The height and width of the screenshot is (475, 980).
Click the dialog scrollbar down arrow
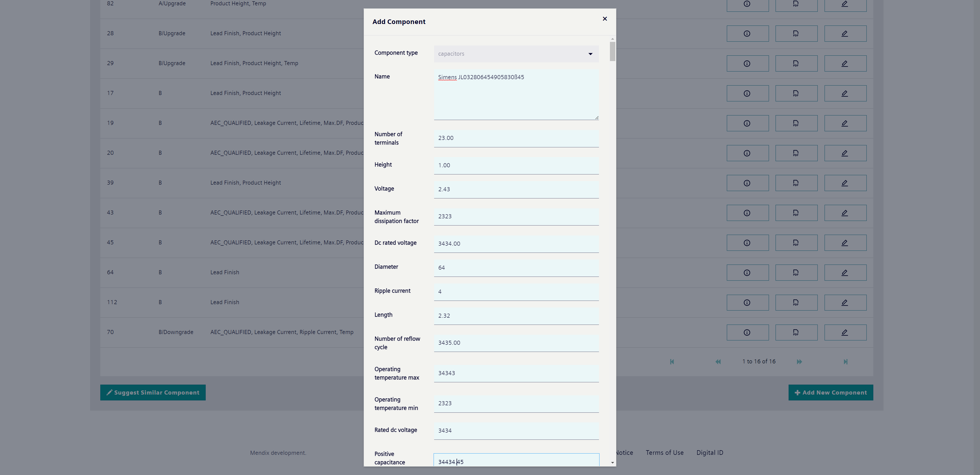[x=612, y=462]
